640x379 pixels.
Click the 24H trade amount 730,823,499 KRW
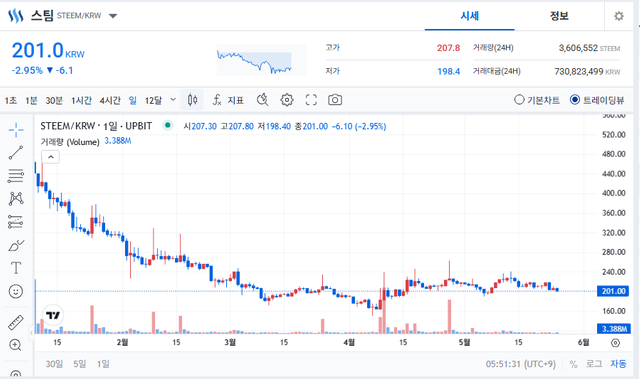pyautogui.click(x=587, y=72)
